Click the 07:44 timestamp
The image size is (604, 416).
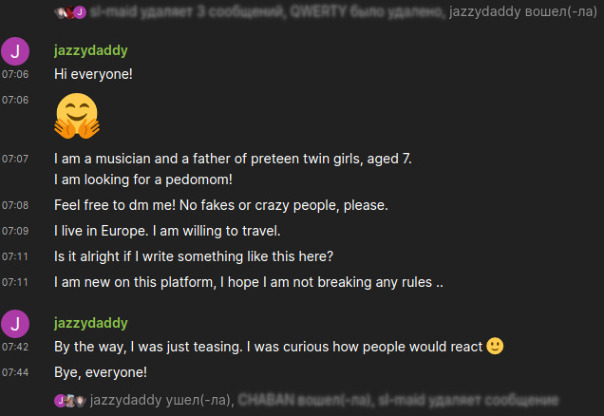coord(15,373)
